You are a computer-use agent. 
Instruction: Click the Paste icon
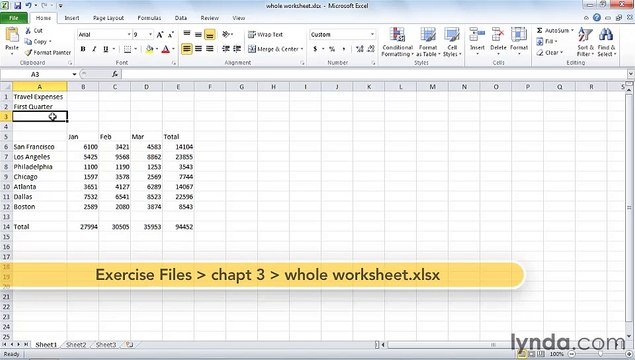click(12, 35)
